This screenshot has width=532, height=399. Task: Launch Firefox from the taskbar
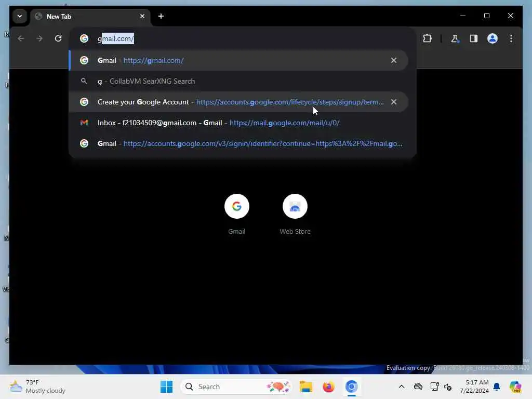[328, 387]
